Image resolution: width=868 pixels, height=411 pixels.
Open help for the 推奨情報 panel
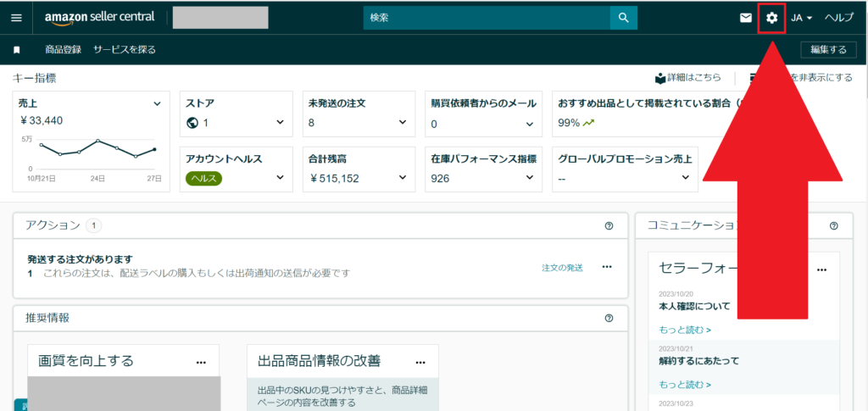609,318
